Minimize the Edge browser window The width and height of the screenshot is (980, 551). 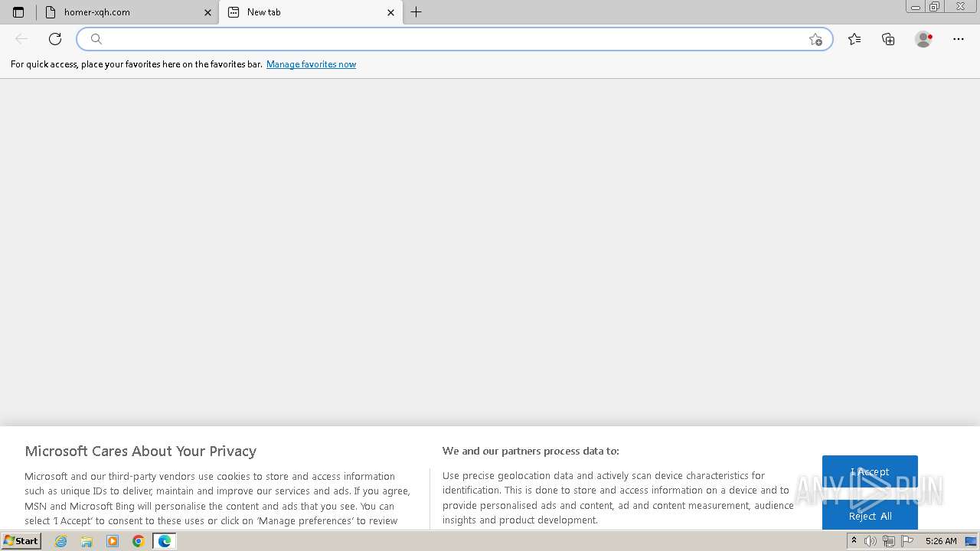coord(916,7)
